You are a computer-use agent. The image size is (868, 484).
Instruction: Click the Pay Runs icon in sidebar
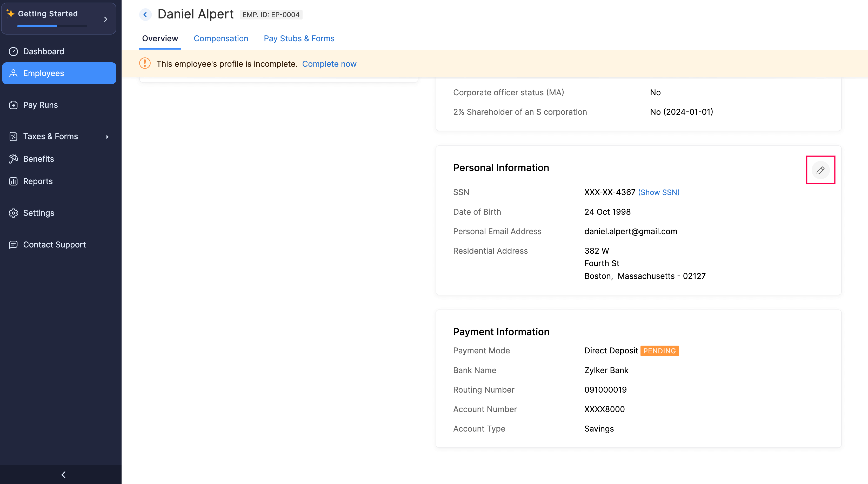[x=13, y=105]
